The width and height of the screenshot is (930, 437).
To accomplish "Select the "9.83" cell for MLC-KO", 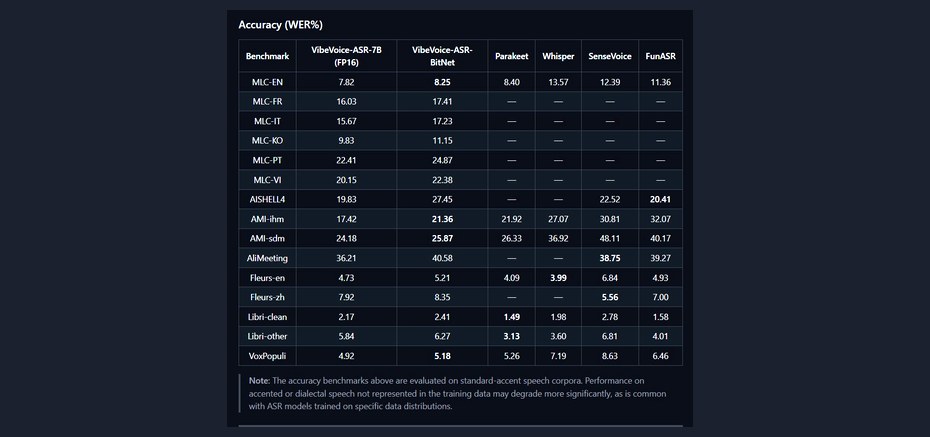I will (346, 141).
